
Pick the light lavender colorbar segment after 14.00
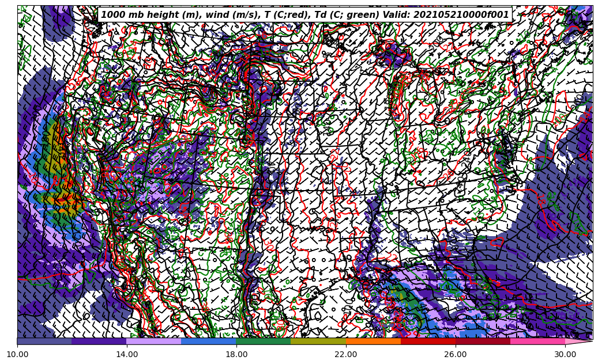click(154, 341)
